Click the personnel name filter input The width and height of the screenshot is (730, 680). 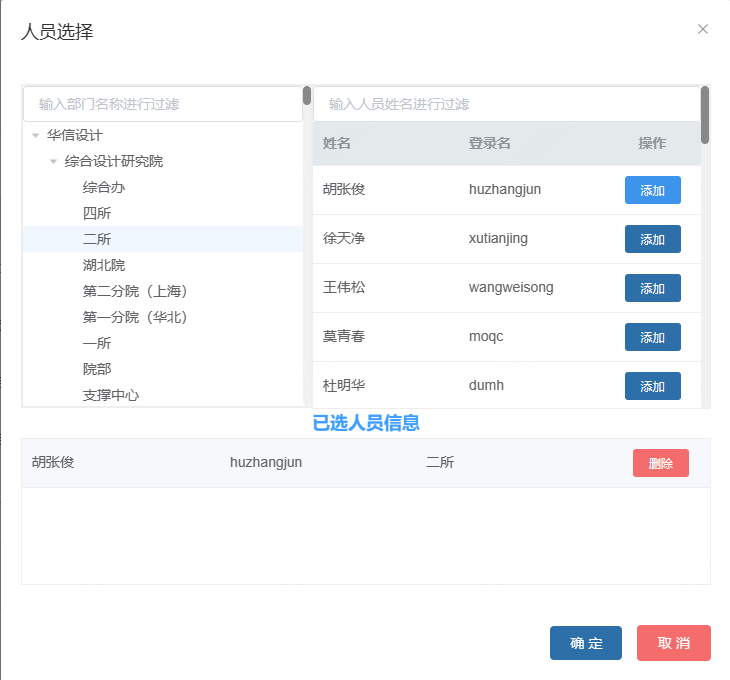505,104
